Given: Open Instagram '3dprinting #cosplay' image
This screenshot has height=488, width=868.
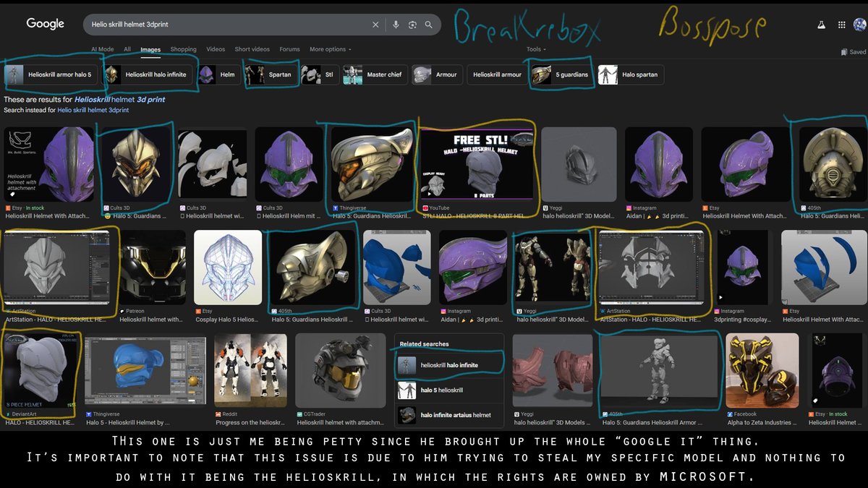Looking at the screenshot, I should pos(744,267).
